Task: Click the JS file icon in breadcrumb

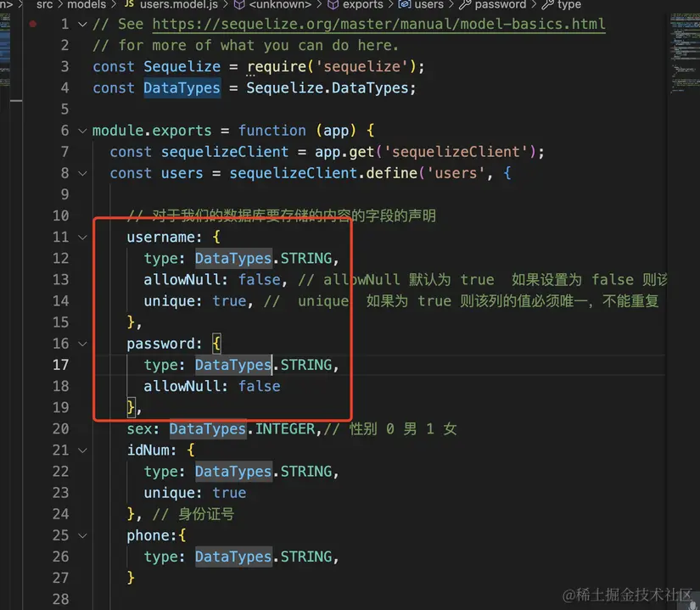Action: click(129, 4)
